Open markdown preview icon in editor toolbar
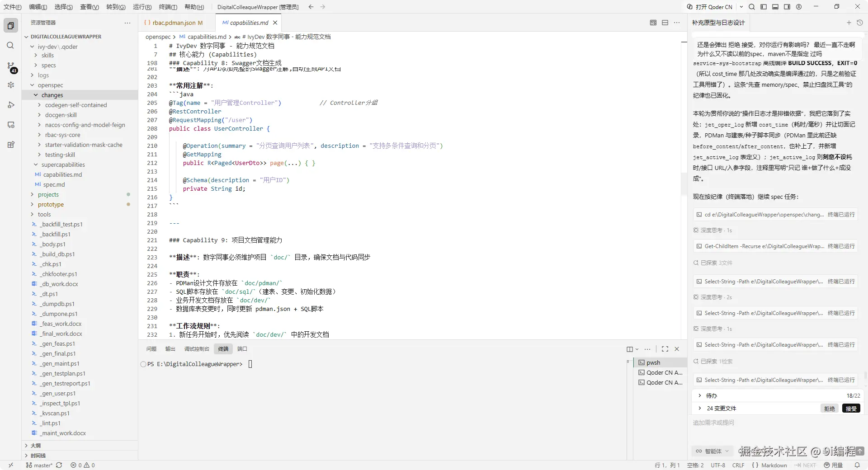This screenshot has height=470, width=868. tap(653, 23)
